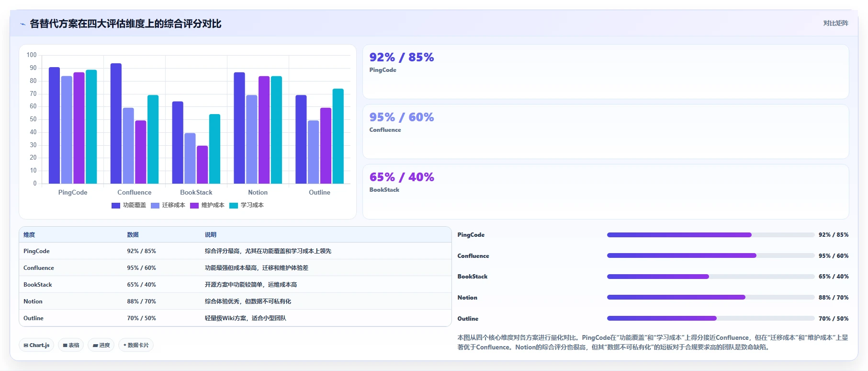Click Confluence's tallest dark blue bar
This screenshot has height=371, width=868.
click(116, 123)
